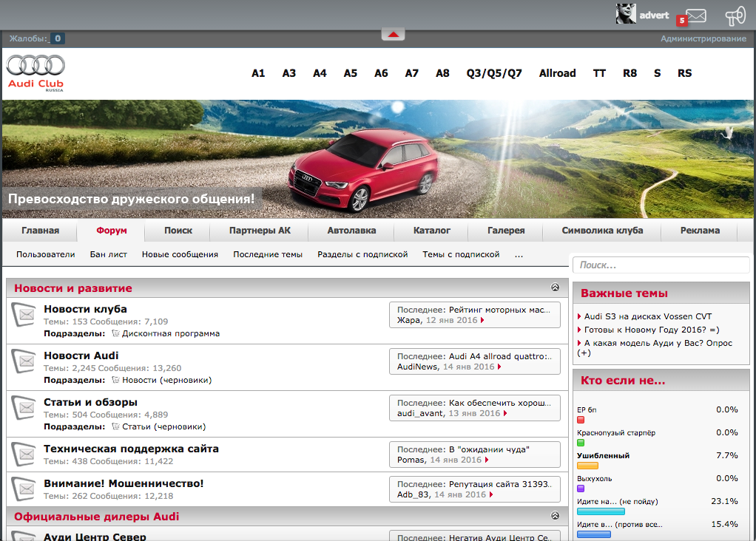Select Q3/Q5/Q7 in model menu
The height and width of the screenshot is (541, 756).
pos(493,73)
